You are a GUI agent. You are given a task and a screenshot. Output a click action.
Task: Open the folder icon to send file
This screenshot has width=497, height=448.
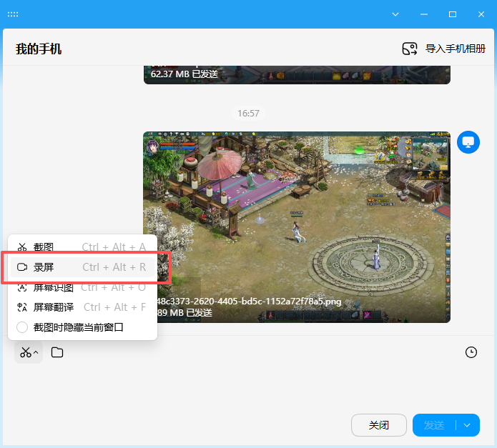coord(57,352)
